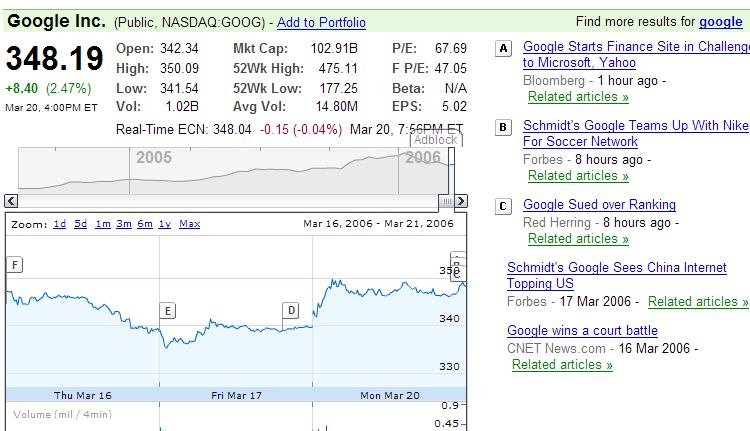Click the left scroll arrow of timeline
The image size is (750, 431).
[x=11, y=201]
